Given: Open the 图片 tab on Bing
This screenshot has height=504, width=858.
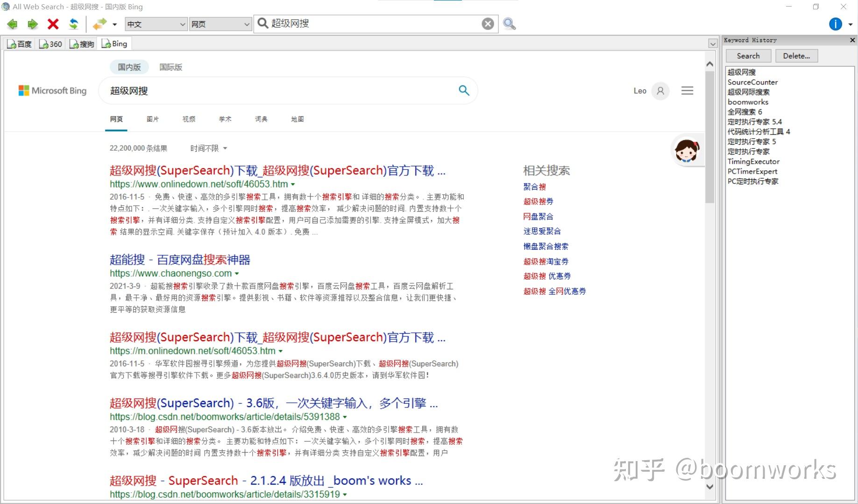Looking at the screenshot, I should coord(153,119).
